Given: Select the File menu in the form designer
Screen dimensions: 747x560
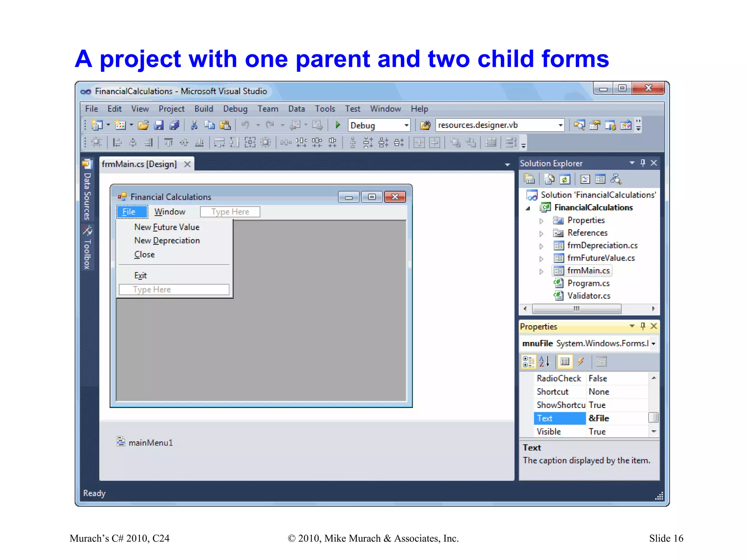Looking at the screenshot, I should tap(132, 211).
